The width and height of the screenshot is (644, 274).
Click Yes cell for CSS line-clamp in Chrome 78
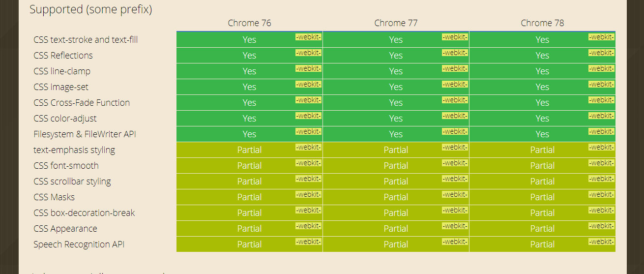coord(542,71)
